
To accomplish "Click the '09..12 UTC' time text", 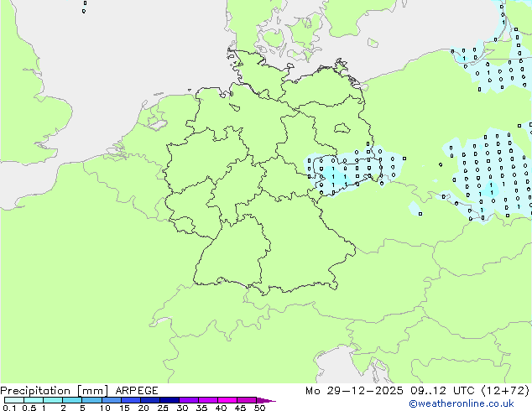I will 441,391.
